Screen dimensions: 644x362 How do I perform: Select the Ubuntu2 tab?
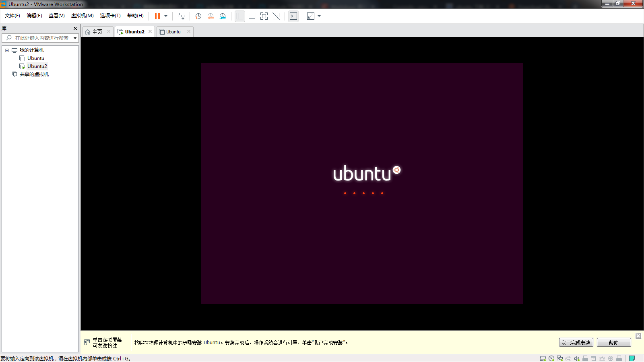(134, 32)
